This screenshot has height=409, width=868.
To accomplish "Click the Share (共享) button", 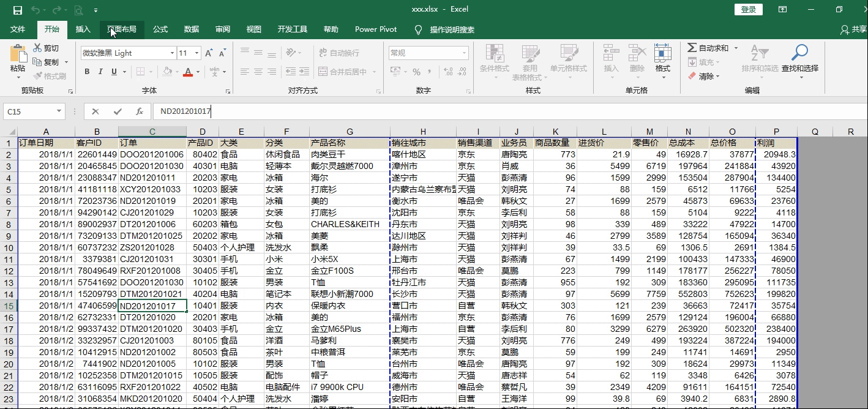I will coord(854,29).
